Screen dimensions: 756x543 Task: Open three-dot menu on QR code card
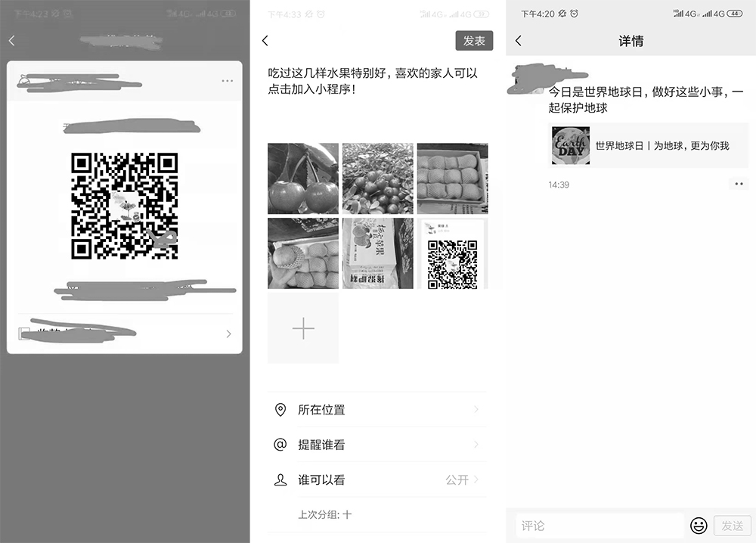coord(227,80)
